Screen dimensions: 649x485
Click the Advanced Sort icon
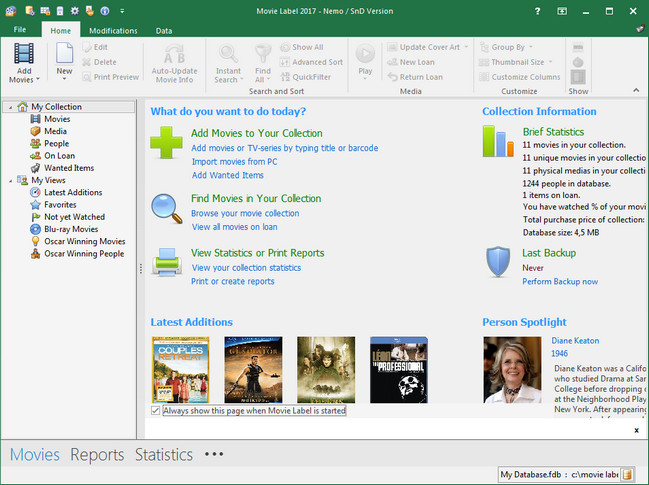[x=285, y=62]
